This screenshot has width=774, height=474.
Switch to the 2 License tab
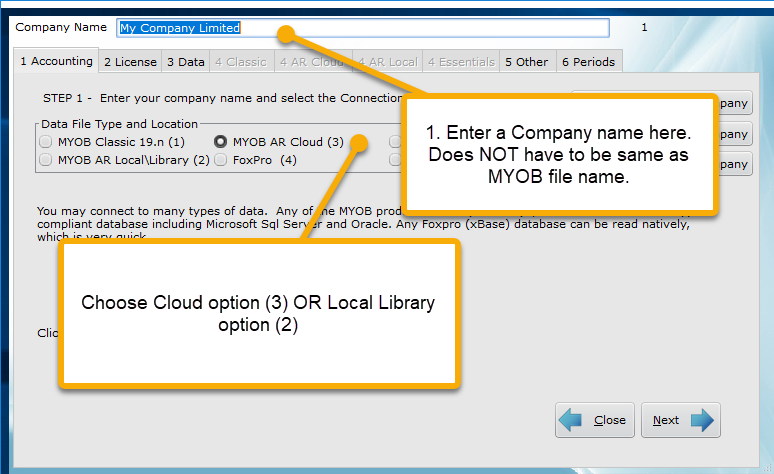(130, 62)
